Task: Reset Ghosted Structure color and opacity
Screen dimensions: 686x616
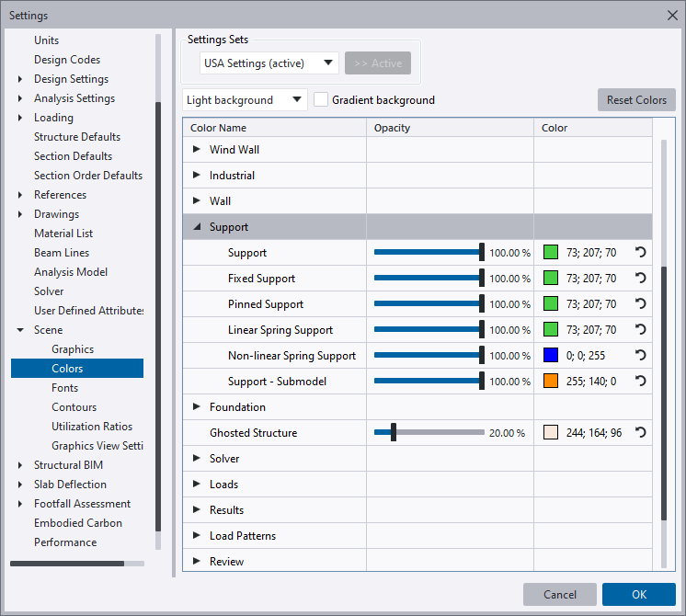Action: pyautogui.click(x=641, y=432)
